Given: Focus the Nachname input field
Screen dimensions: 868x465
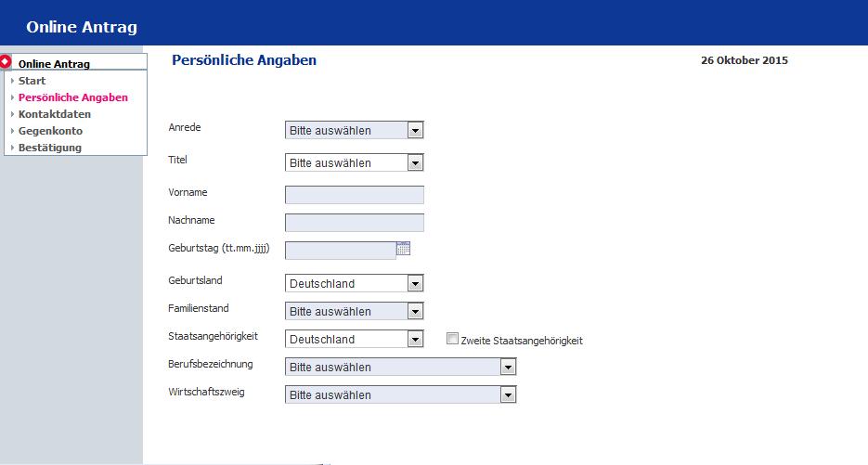Looking at the screenshot, I should [x=355, y=223].
